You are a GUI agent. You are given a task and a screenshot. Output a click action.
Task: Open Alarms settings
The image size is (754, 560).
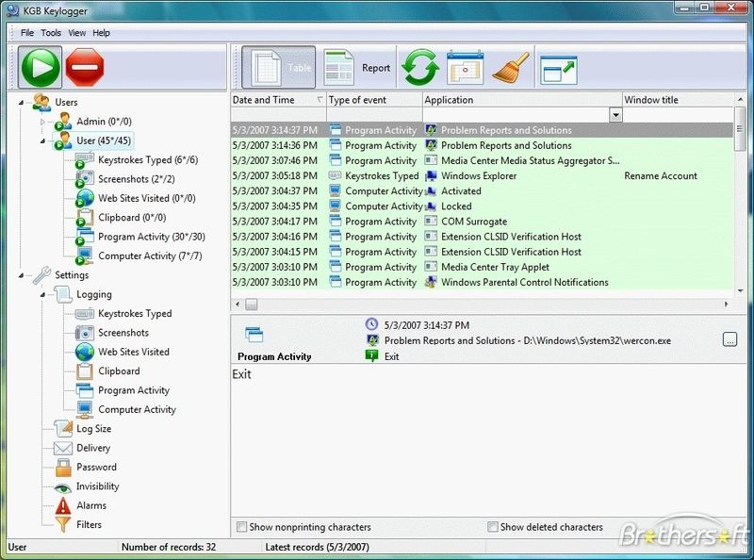[91, 505]
